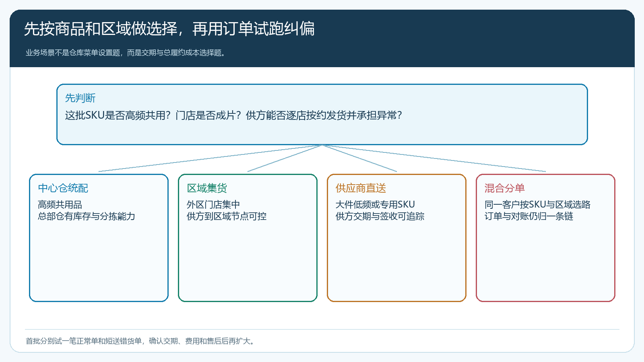
Task: Click the 供应商直送 card heading
Action: coord(361,188)
